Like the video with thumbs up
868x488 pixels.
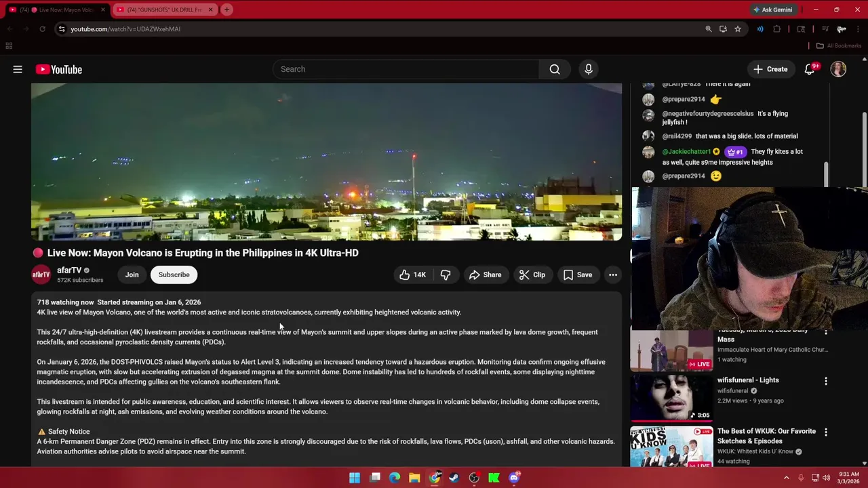[x=413, y=274]
